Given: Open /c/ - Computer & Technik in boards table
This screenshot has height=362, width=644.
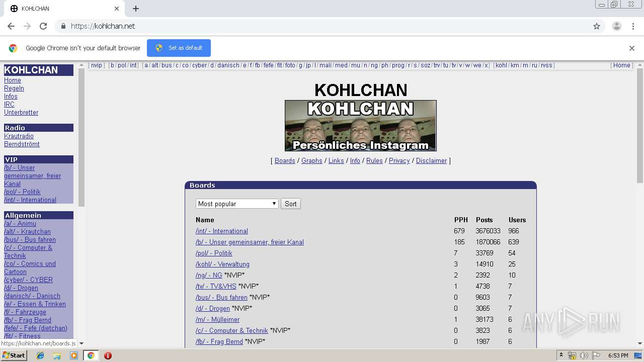Looking at the screenshot, I should (x=232, y=331).
